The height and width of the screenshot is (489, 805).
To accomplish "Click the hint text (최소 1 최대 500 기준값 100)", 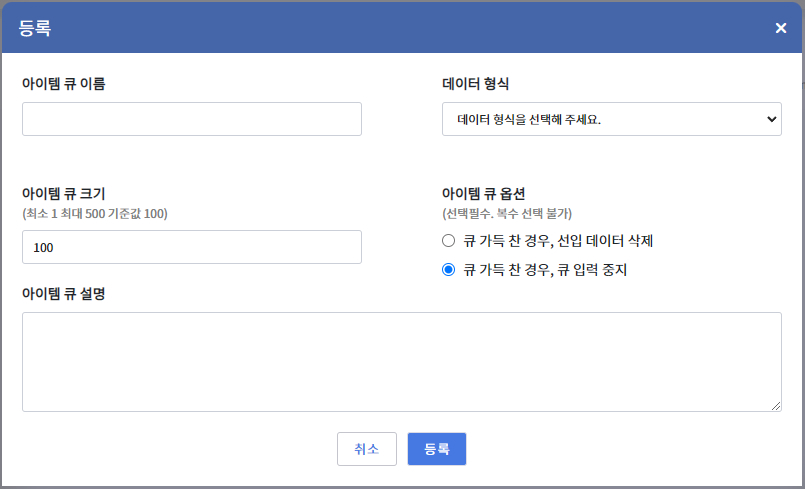I will pyautogui.click(x=95, y=214).
